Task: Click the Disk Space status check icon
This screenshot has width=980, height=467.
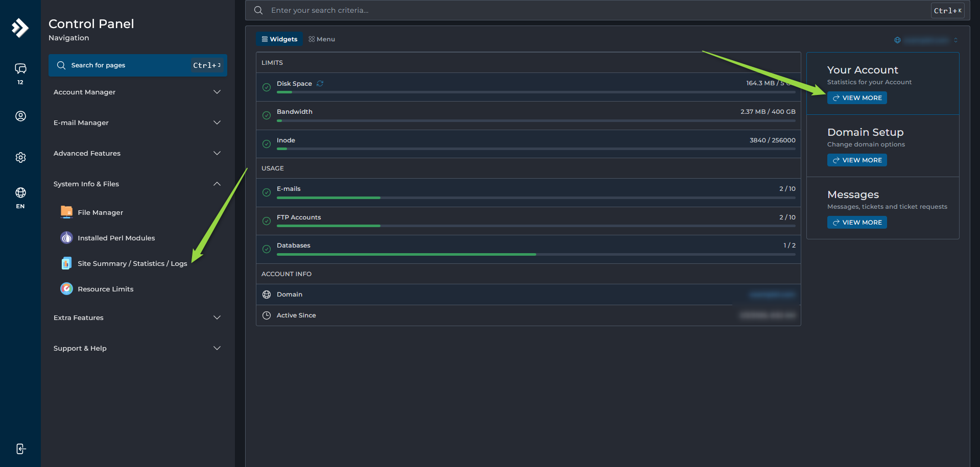Action: point(267,87)
